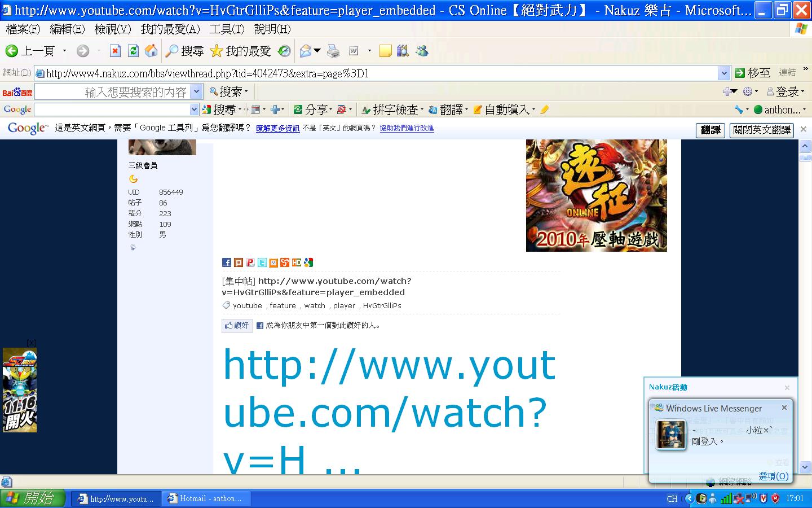Image resolution: width=812 pixels, height=508 pixels.
Task: Click the youtube tag link
Action: [248, 306]
